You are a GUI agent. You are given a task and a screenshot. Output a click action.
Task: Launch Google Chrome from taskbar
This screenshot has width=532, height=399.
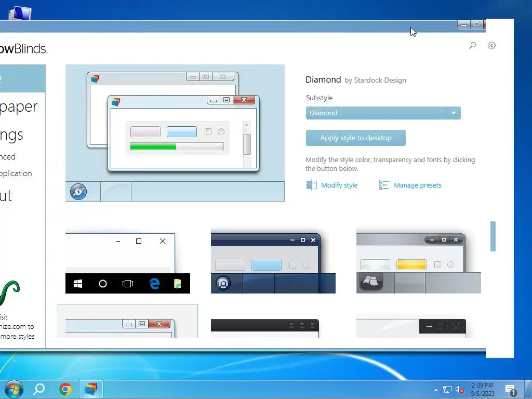coord(65,389)
